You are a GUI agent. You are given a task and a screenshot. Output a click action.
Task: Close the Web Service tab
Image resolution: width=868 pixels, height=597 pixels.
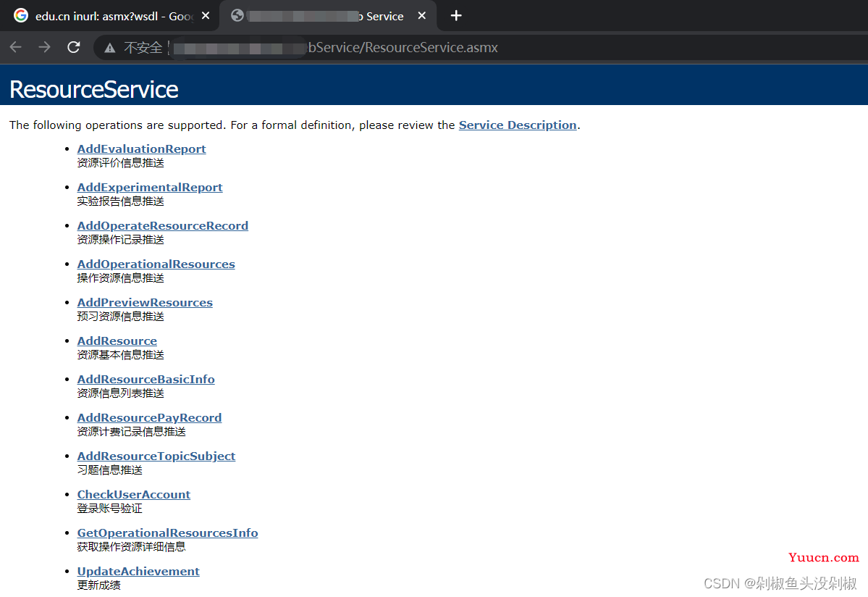pyautogui.click(x=422, y=16)
